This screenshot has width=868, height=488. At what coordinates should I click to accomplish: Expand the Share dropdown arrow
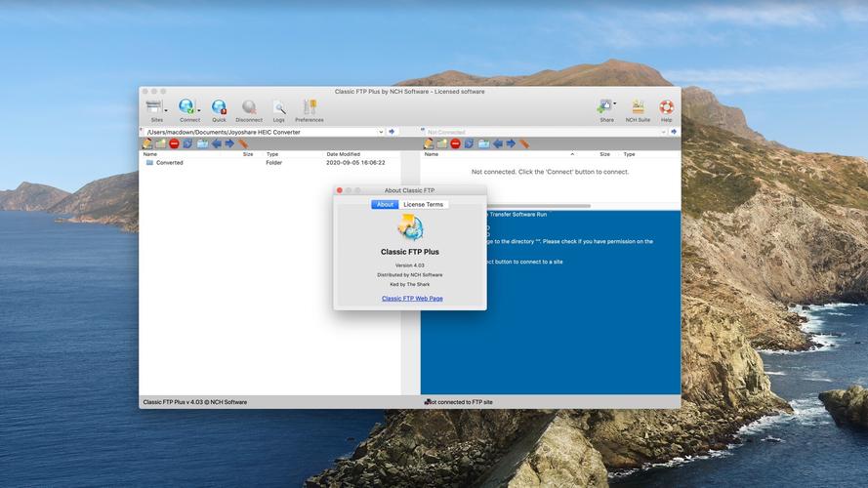[x=614, y=103]
